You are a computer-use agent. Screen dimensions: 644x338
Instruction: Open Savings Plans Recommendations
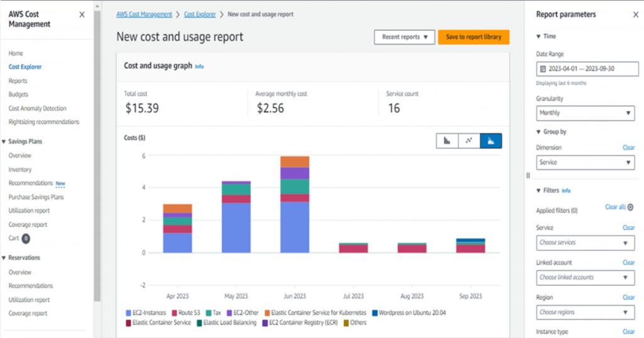31,183
